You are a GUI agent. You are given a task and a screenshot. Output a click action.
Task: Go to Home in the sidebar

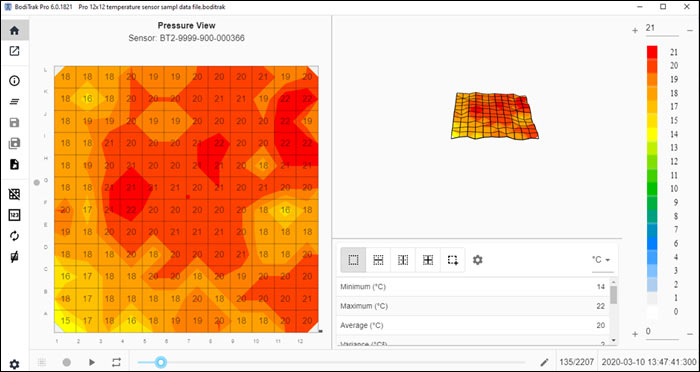[x=15, y=30]
